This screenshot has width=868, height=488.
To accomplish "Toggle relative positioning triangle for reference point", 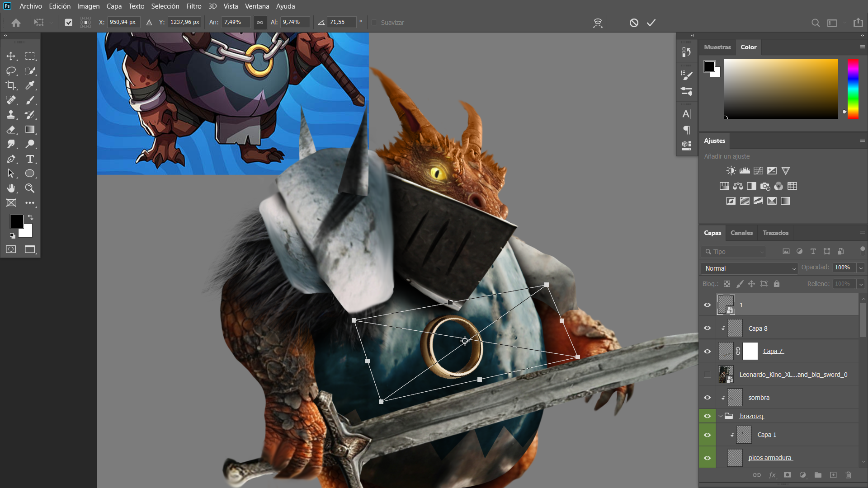I will (149, 23).
